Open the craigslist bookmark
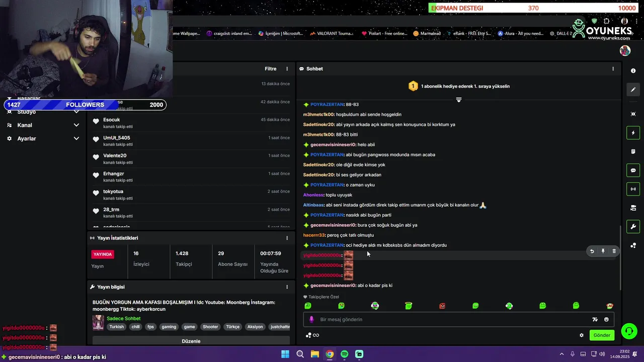This screenshot has height=362, width=644. [229, 34]
